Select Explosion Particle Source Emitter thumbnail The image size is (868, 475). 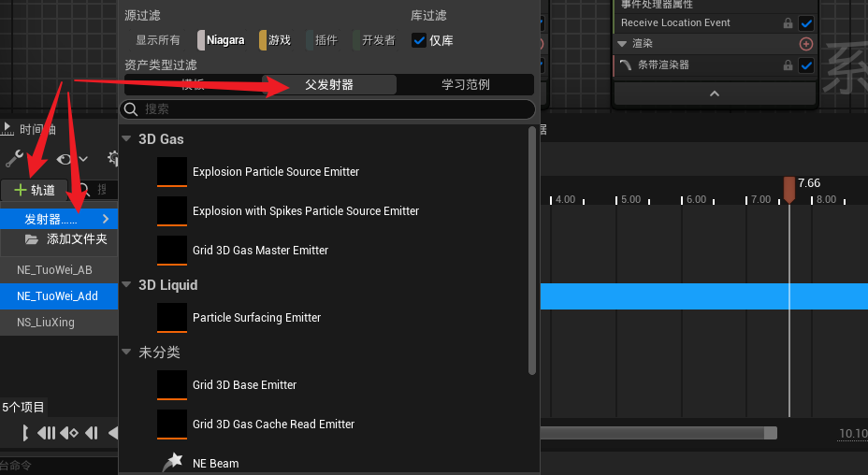click(171, 172)
